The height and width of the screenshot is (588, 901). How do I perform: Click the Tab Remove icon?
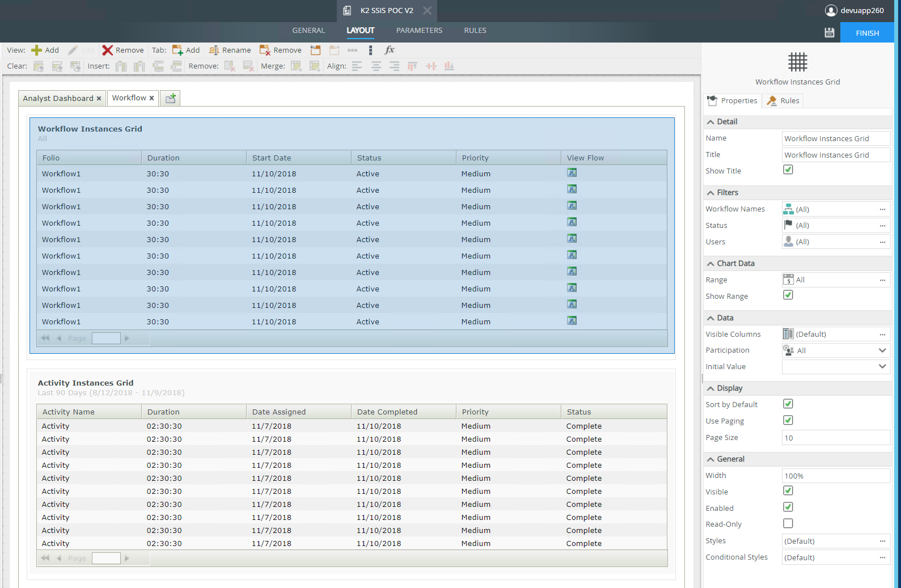pyautogui.click(x=265, y=50)
